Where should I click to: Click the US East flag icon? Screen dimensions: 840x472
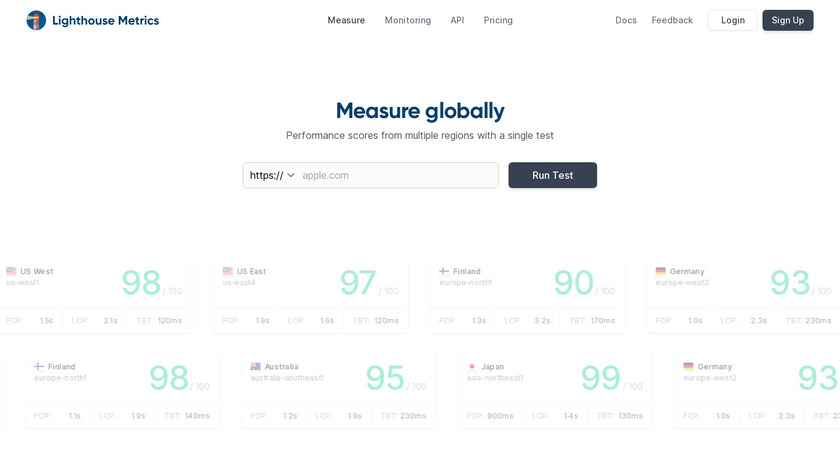228,271
